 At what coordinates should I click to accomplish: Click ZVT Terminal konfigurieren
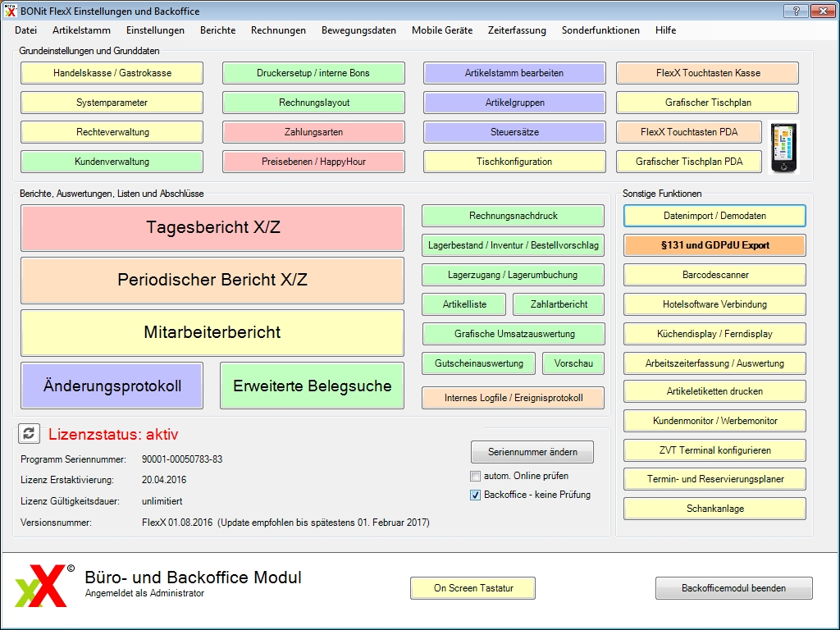714,450
